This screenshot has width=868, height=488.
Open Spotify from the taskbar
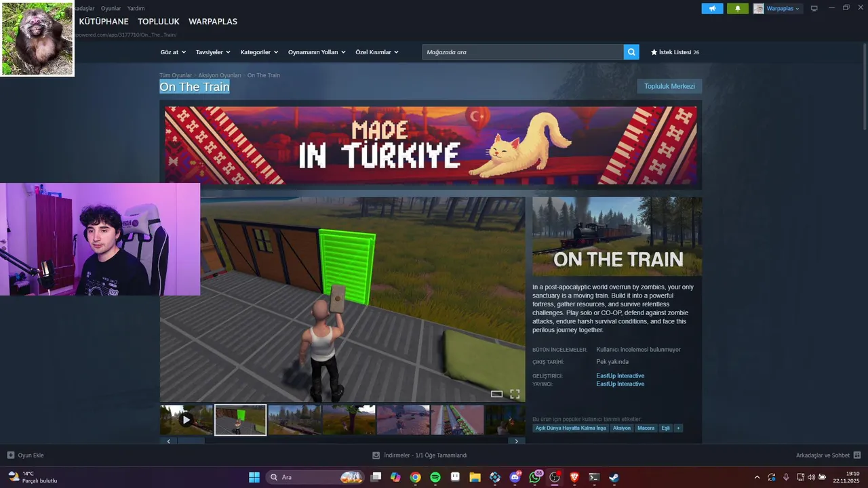pos(435,477)
